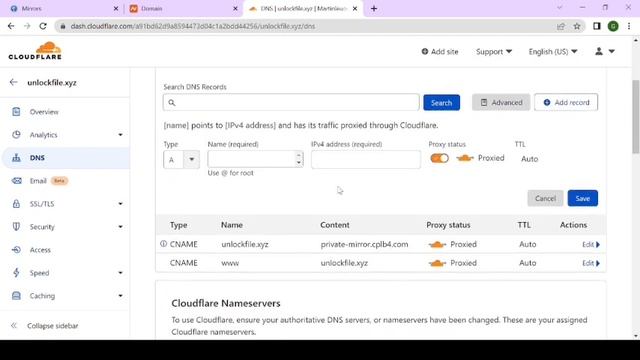Click the page vertical scrollbar thumb

(x=636, y=117)
